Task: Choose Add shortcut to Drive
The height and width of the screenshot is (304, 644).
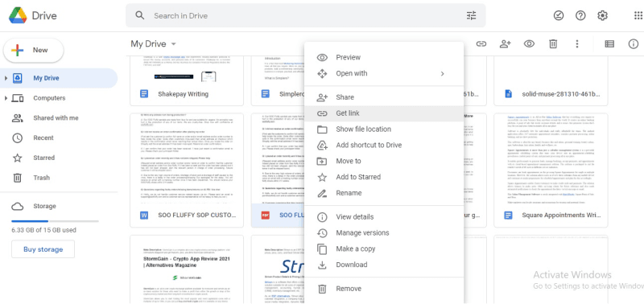Action: coord(384,146)
